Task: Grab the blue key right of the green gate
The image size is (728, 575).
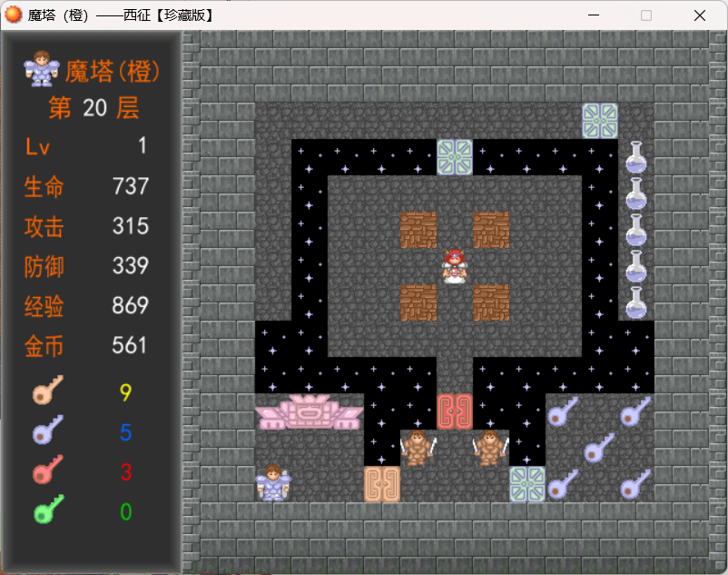Action: tap(563, 484)
